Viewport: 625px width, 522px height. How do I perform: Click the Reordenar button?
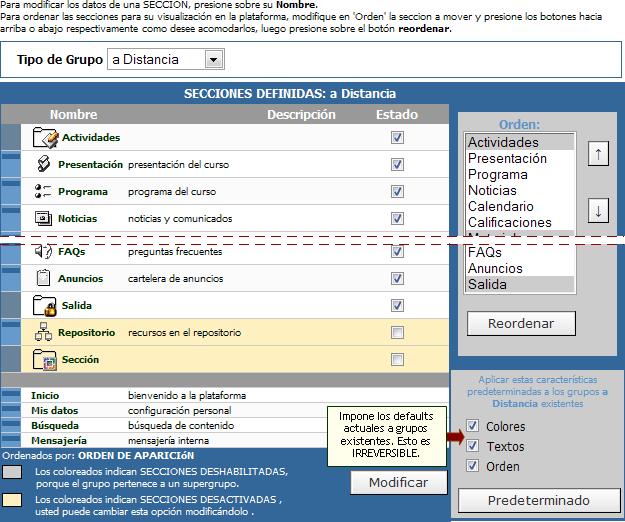(x=521, y=323)
